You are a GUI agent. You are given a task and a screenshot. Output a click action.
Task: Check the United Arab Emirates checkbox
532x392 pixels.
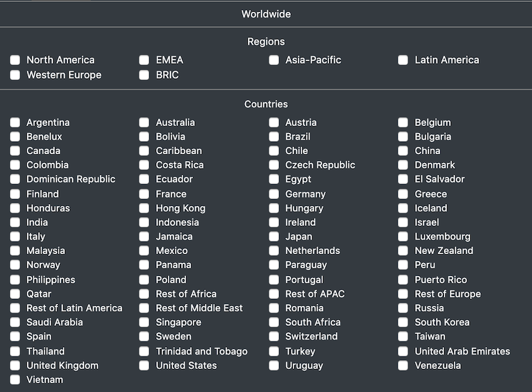click(403, 351)
